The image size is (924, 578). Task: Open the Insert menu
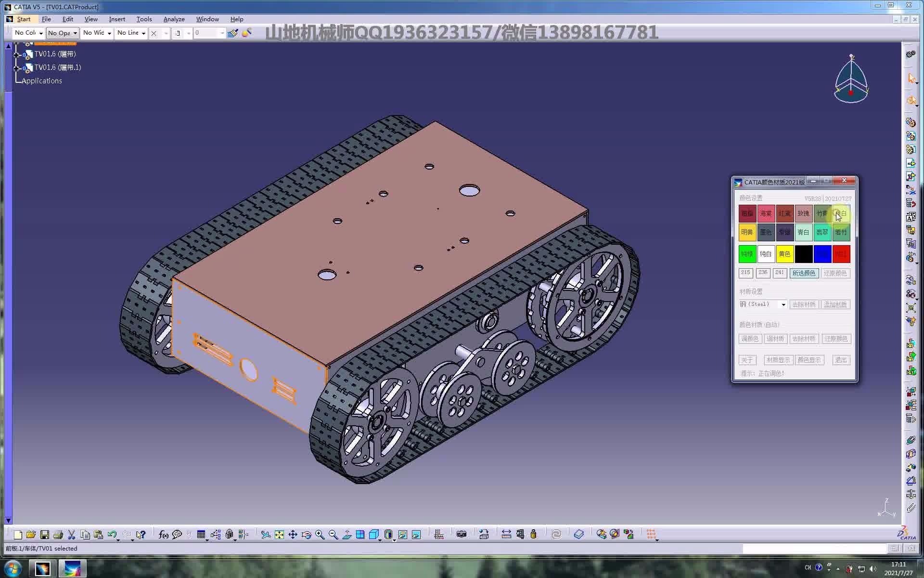point(117,19)
